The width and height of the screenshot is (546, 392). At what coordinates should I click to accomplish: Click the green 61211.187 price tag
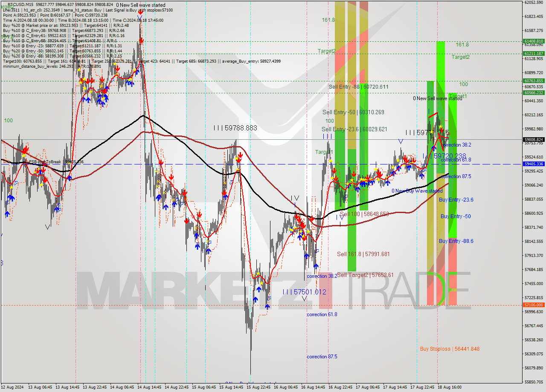pyautogui.click(x=533, y=54)
